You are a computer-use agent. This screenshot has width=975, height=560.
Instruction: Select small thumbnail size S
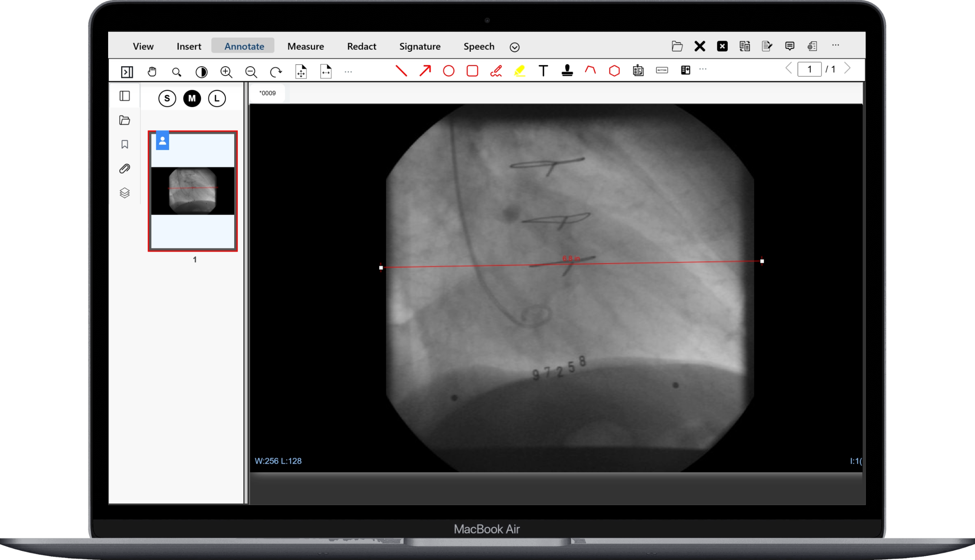[x=167, y=99]
